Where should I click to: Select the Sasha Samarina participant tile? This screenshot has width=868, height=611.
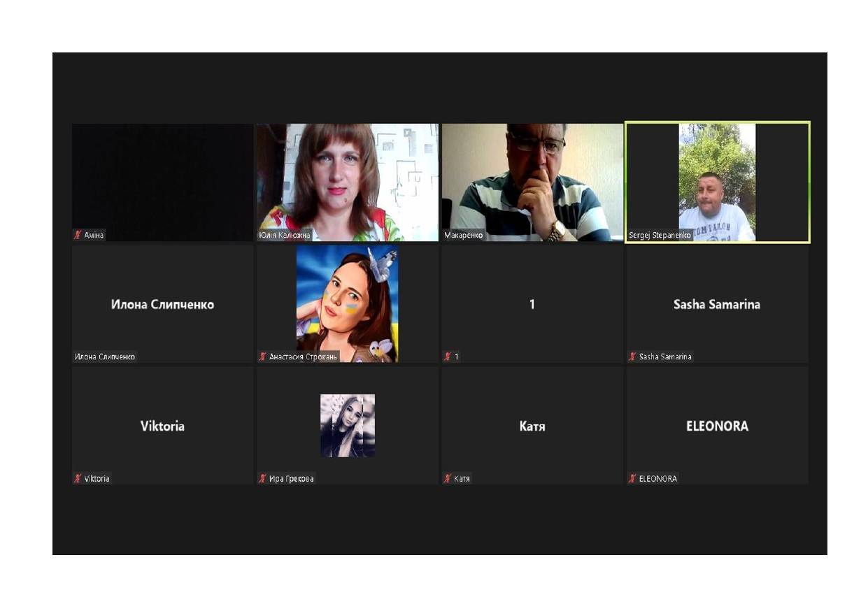(x=718, y=304)
